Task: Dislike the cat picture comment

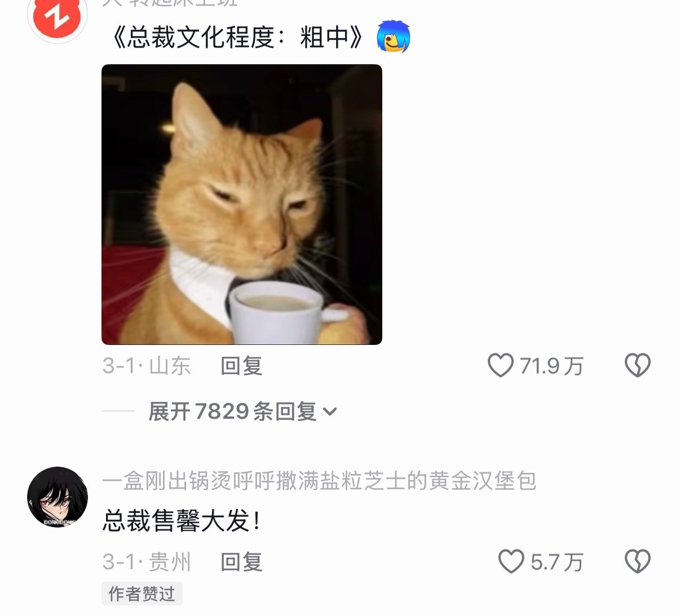Action: [638, 365]
